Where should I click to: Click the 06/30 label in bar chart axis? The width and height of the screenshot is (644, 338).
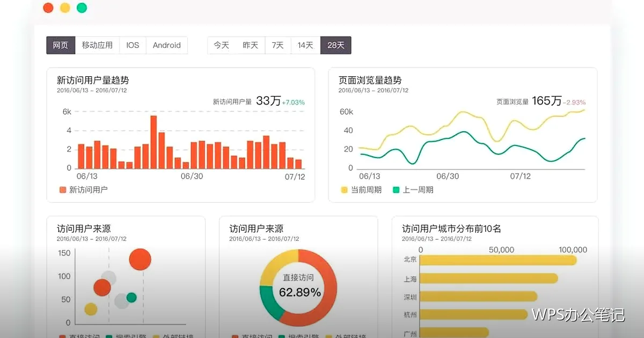(x=192, y=176)
